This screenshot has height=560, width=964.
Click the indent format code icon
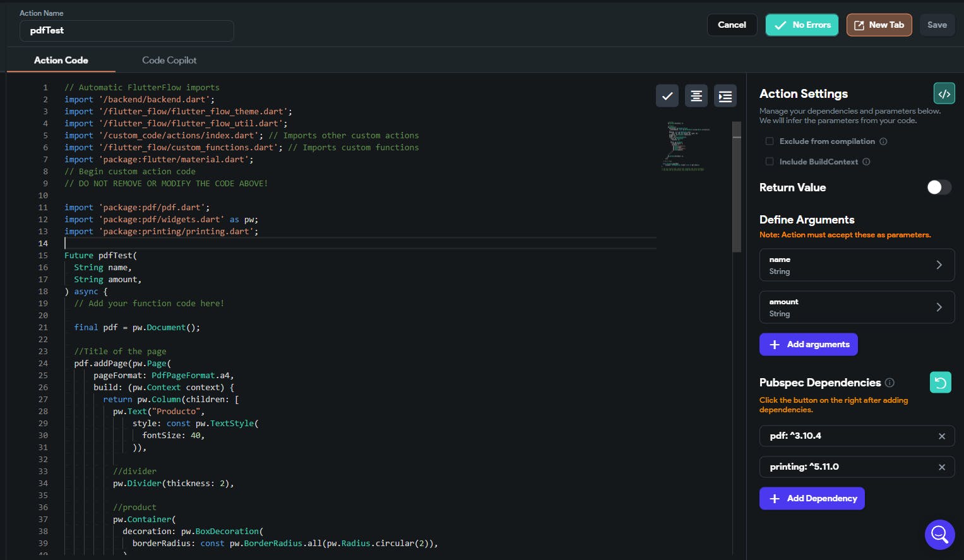coord(725,96)
